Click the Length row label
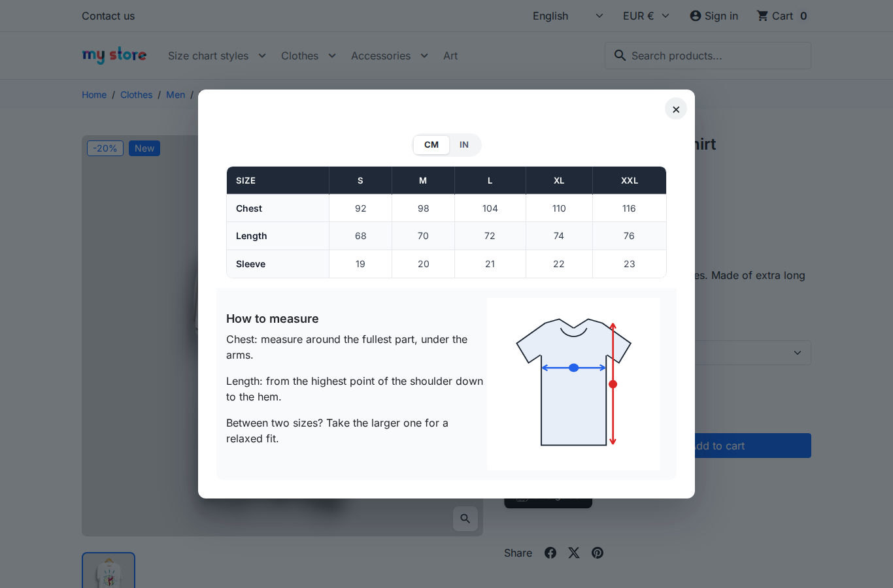Image resolution: width=893 pixels, height=588 pixels. (x=252, y=236)
